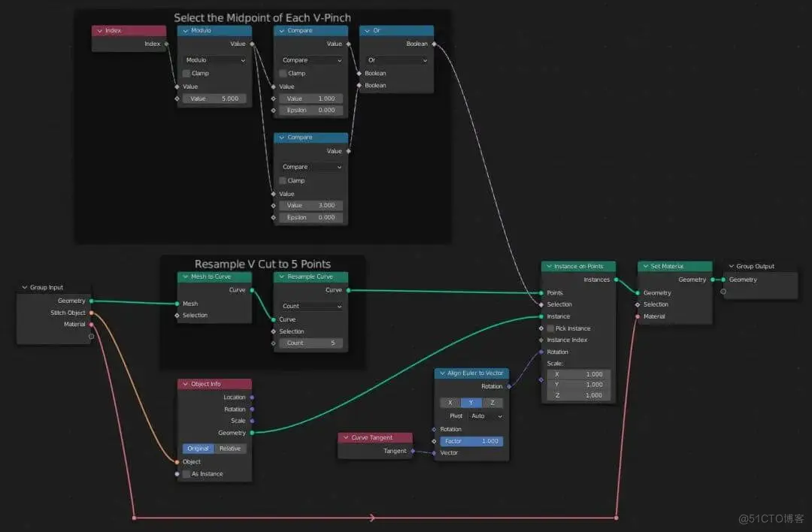Click the Count 5 field in Resample Curve
This screenshot has height=532, width=812.
pyautogui.click(x=311, y=343)
